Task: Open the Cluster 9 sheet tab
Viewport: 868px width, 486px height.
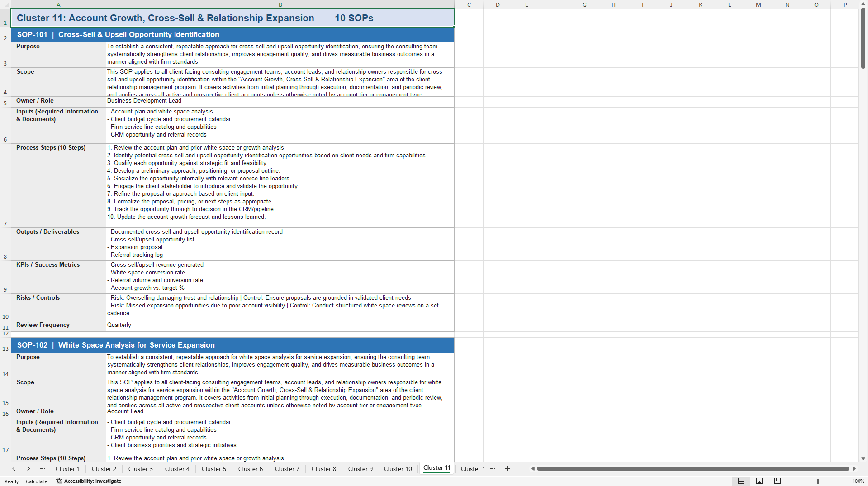Action: [x=360, y=469]
